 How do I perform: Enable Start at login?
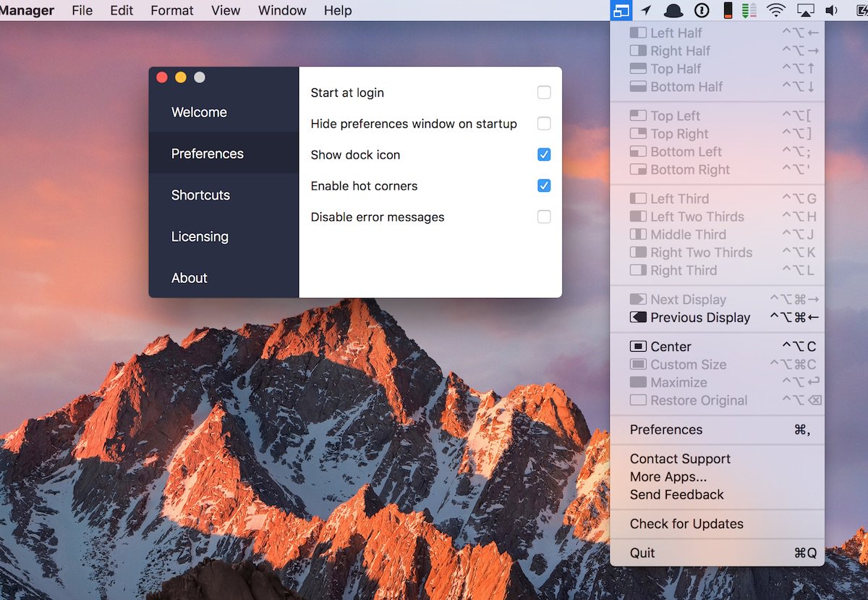543,93
